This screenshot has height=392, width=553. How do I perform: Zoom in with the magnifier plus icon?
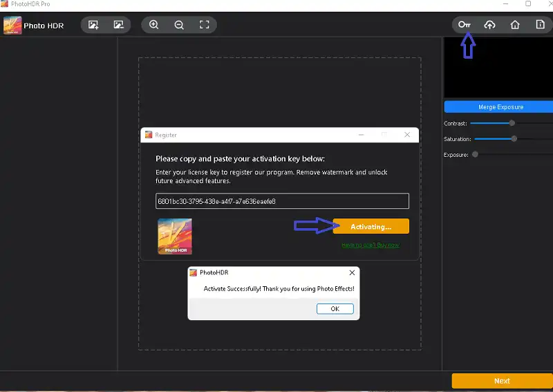[154, 26]
